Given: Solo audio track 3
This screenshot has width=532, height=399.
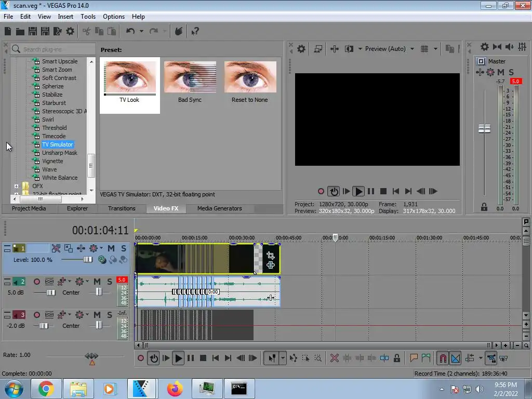Looking at the screenshot, I should [x=109, y=315].
